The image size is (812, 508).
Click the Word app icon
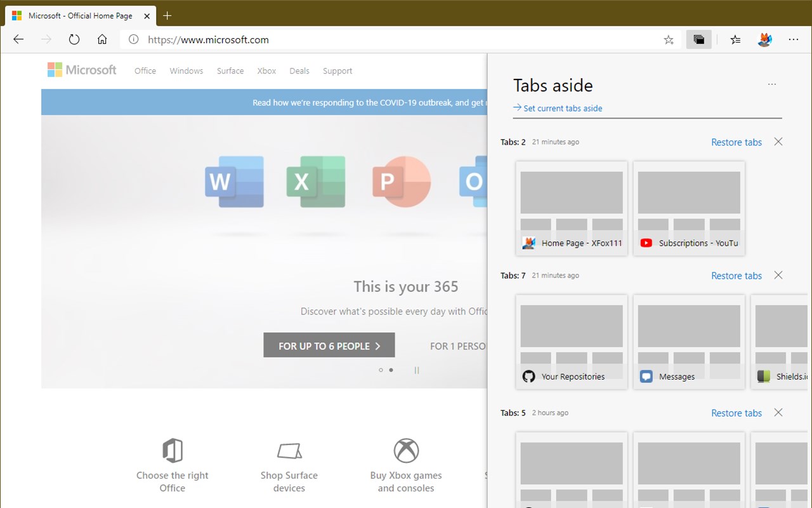(234, 182)
